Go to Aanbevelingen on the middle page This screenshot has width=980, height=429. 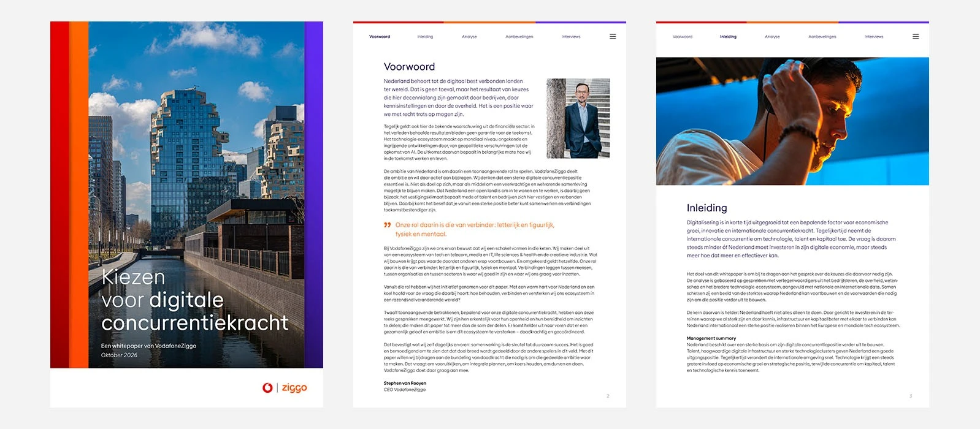tap(519, 37)
